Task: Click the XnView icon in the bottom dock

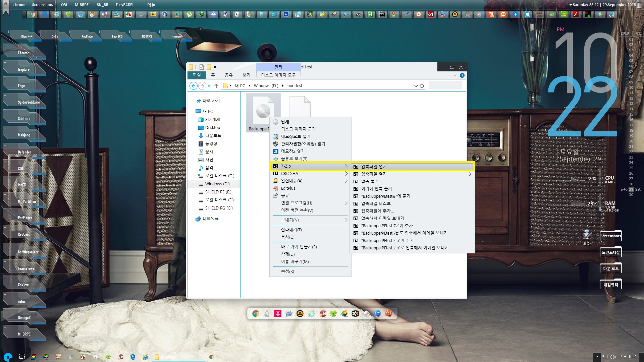Action: 355,313
